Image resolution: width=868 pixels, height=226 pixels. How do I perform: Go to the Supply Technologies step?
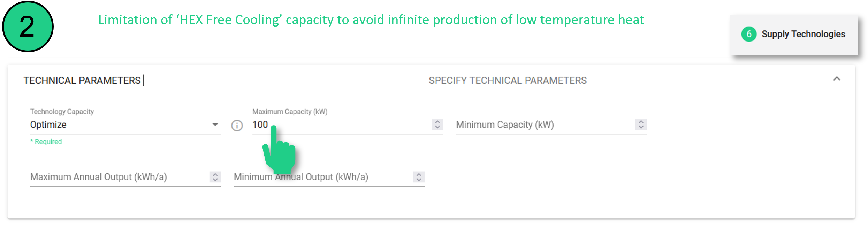point(803,34)
